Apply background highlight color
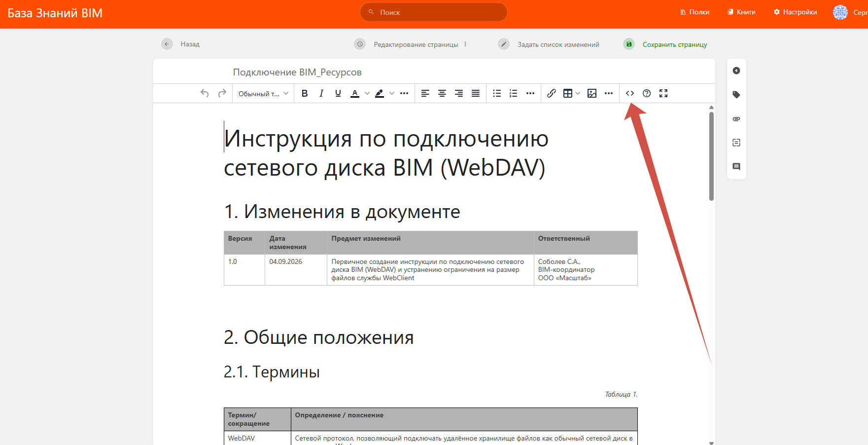This screenshot has height=445, width=868. [x=380, y=93]
